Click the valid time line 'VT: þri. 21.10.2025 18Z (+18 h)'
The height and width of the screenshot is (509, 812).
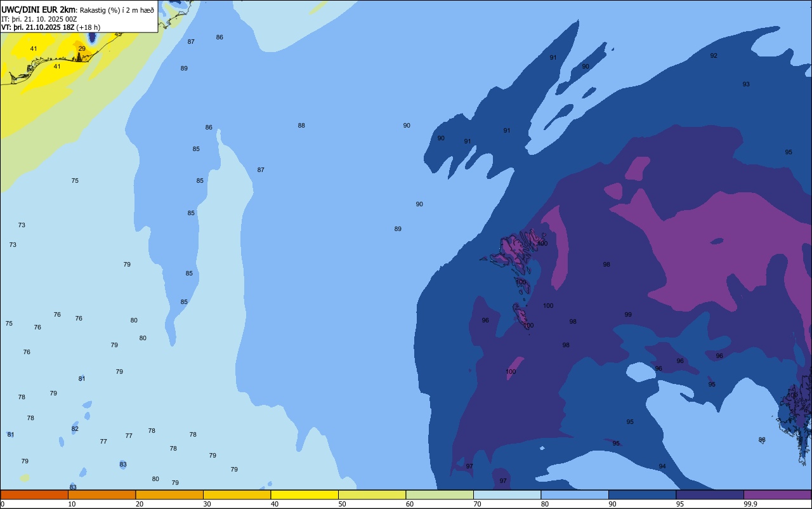click(x=51, y=27)
